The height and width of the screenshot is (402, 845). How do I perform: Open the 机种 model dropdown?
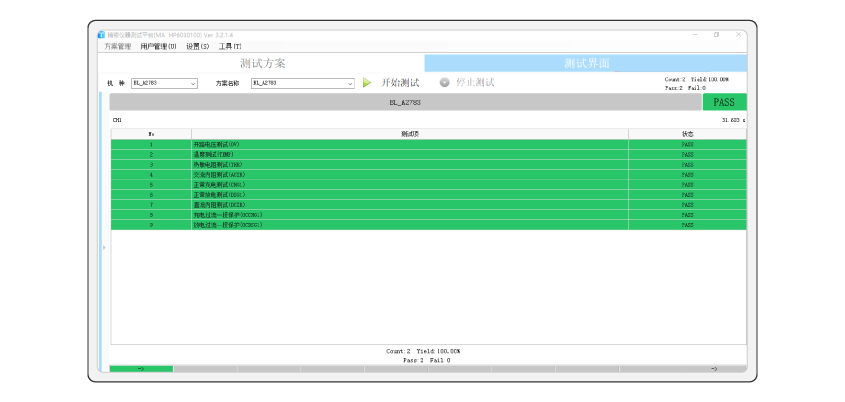(x=193, y=83)
